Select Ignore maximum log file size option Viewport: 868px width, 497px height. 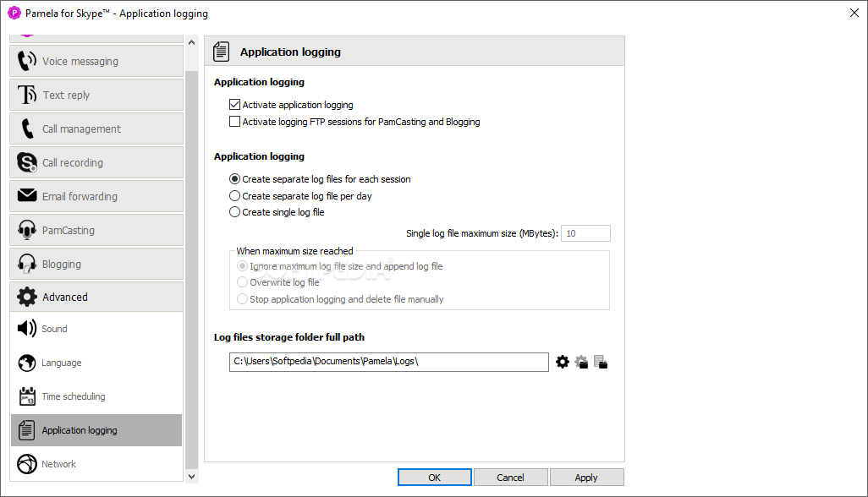coord(242,266)
